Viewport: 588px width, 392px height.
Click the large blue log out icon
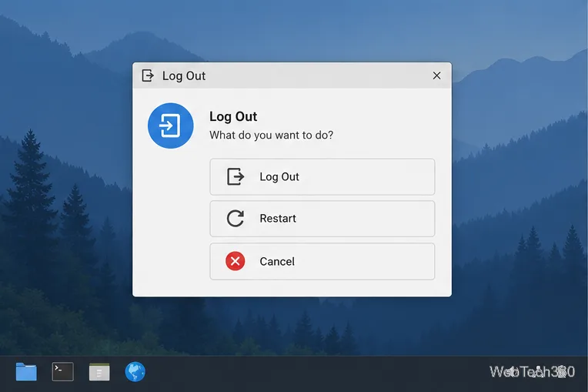[x=171, y=126]
